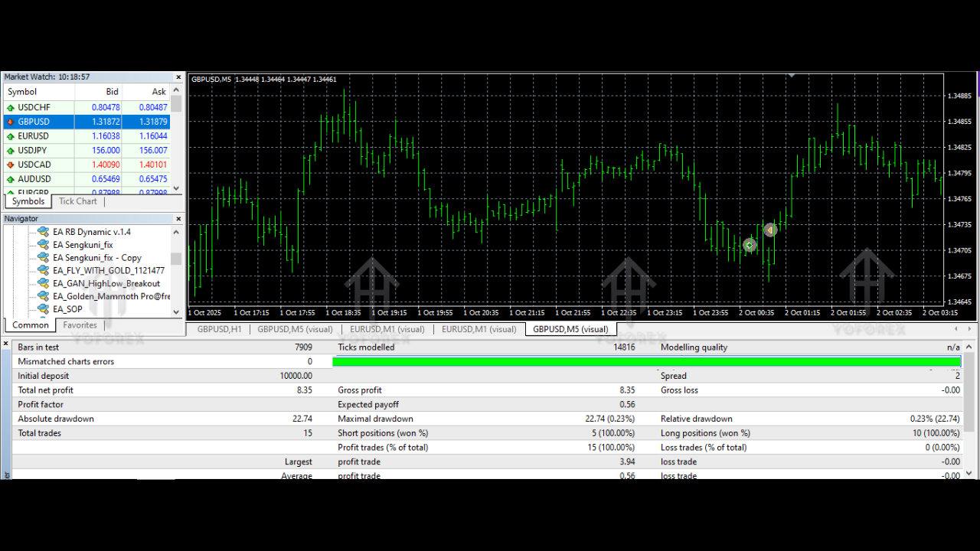Image resolution: width=980 pixels, height=551 pixels.
Task: Switch to the Tick Chart tab
Action: [77, 201]
